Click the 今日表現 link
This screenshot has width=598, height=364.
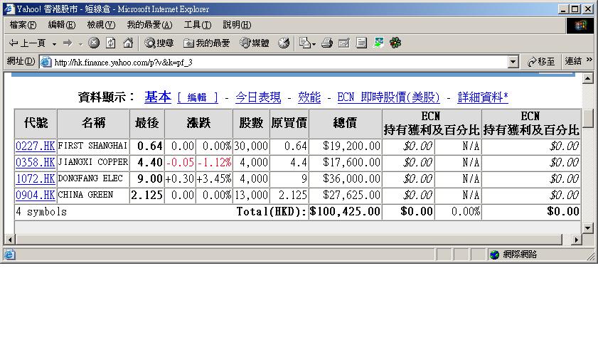258,97
